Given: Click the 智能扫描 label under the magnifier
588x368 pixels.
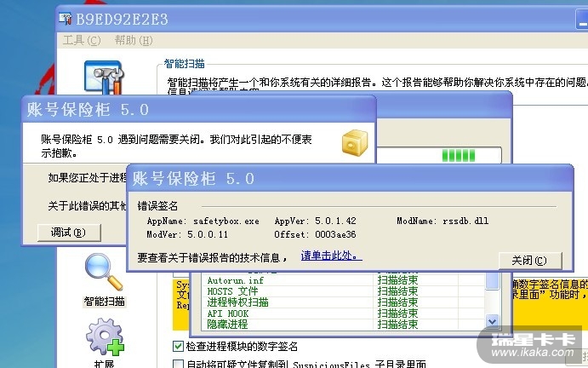Looking at the screenshot, I should pos(105,302).
